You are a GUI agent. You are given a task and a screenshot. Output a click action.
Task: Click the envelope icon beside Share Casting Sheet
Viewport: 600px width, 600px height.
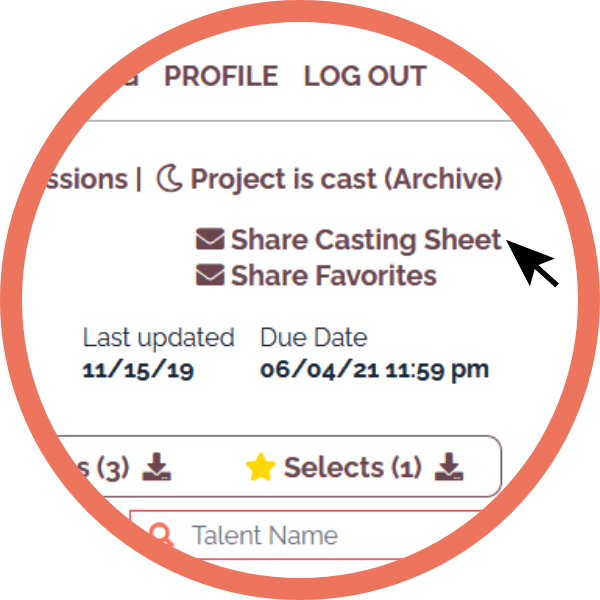tap(210, 239)
